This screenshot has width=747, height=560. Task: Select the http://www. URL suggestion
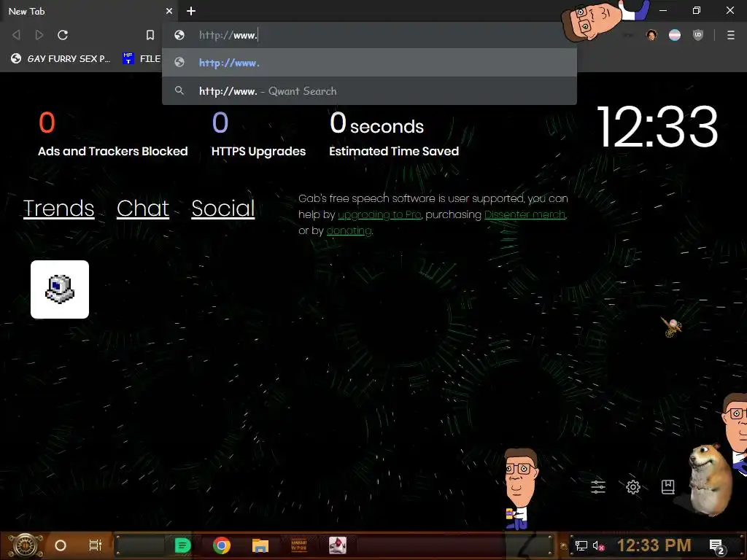pos(369,63)
